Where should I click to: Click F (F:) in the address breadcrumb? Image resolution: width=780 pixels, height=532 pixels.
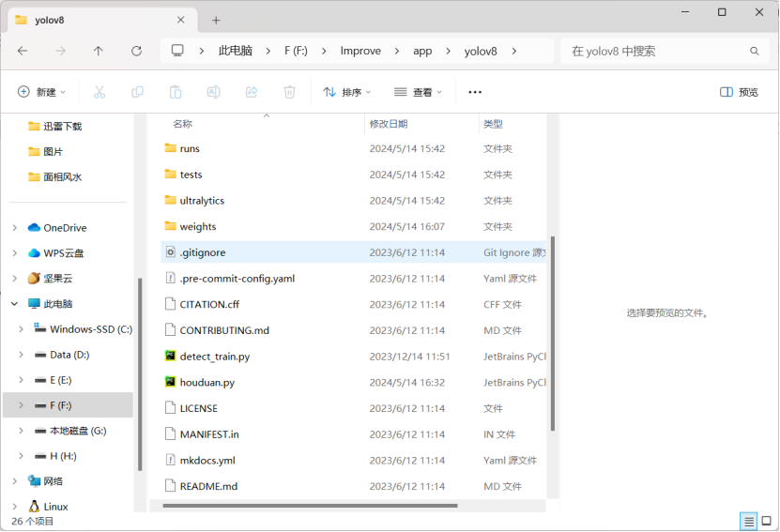pos(296,51)
